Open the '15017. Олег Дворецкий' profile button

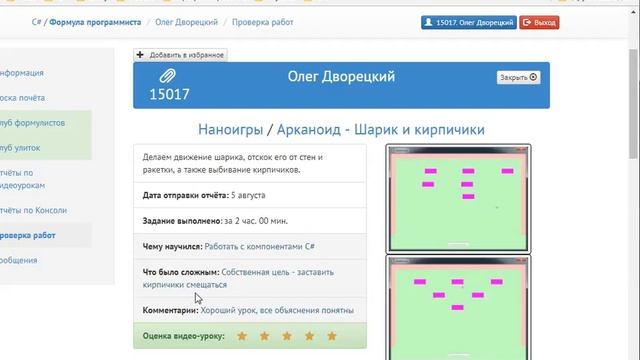point(469,22)
